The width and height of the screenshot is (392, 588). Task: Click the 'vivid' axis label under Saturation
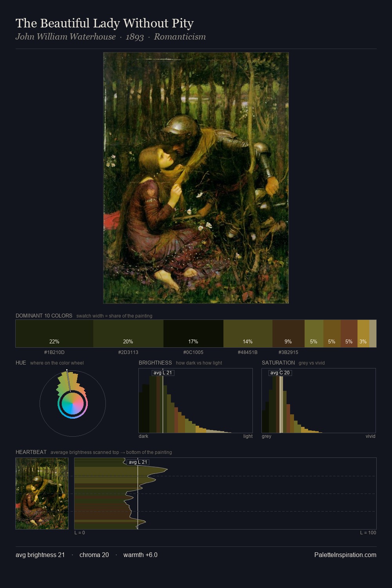pos(370,436)
